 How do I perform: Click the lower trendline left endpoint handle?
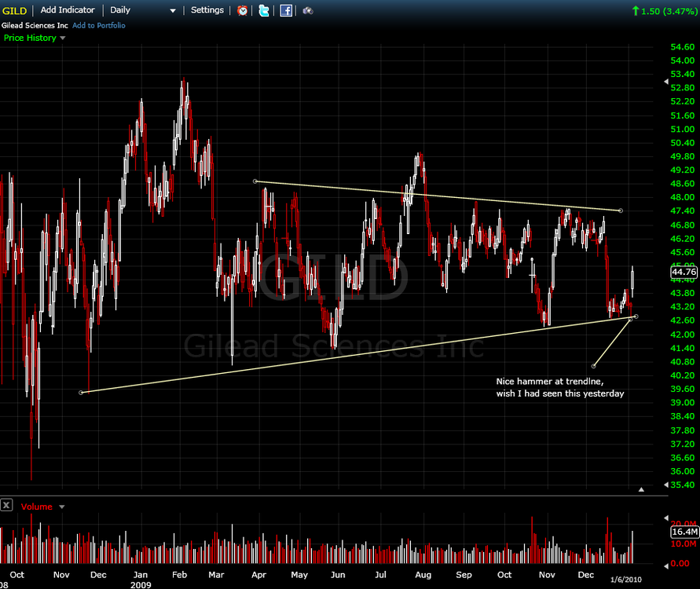tap(81, 393)
